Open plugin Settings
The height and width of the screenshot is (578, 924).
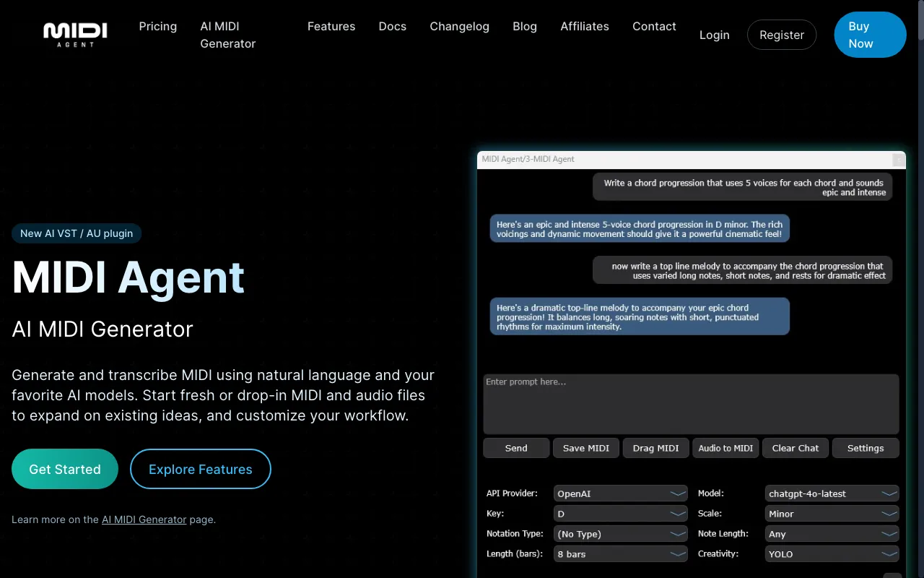866,448
